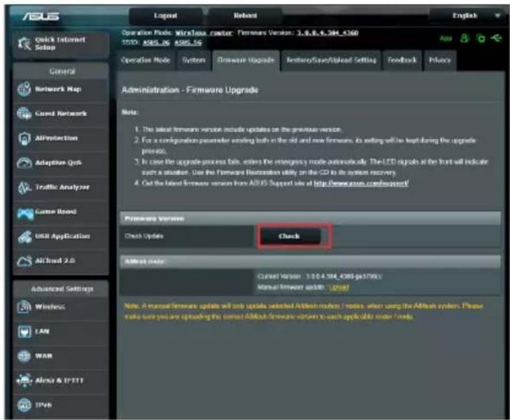Click the user status icon in header
Viewport: 510px width, 420px height.
pos(465,39)
